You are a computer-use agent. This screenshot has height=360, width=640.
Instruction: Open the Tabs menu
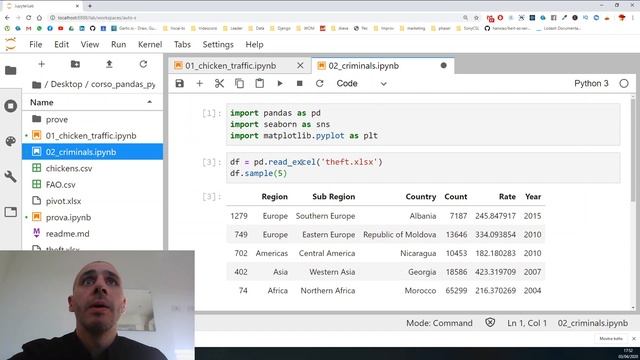click(x=182, y=44)
